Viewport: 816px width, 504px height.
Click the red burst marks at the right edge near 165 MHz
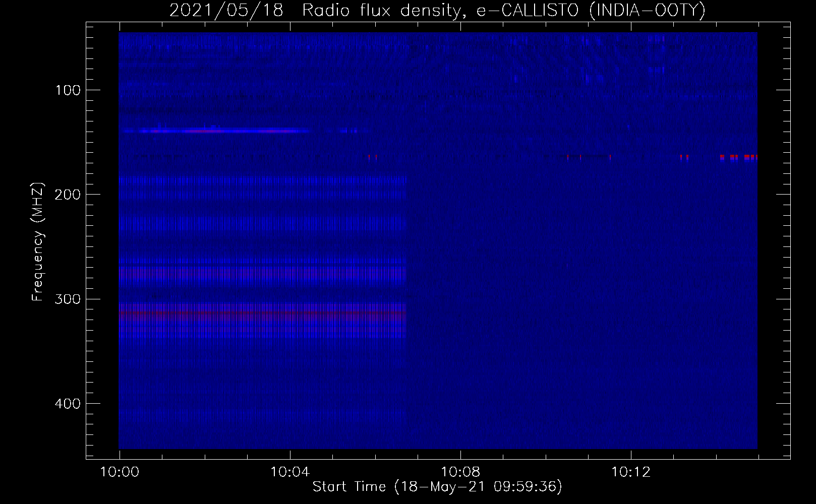[x=738, y=157]
